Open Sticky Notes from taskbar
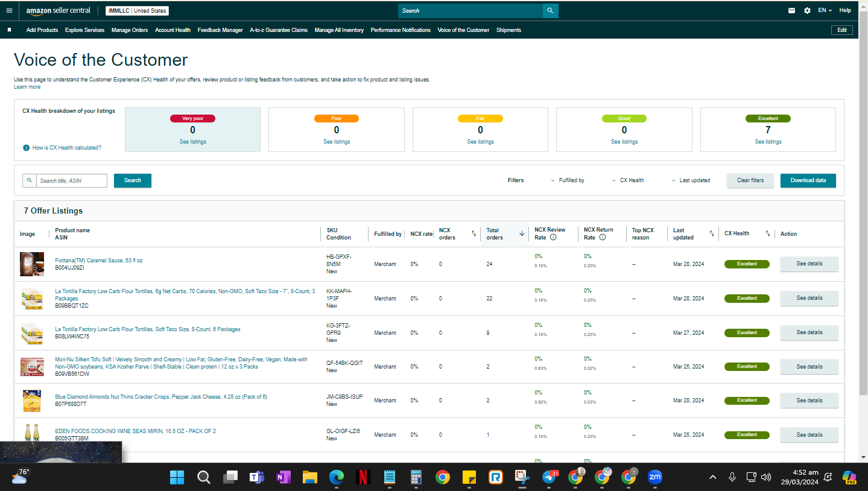 pyautogui.click(x=469, y=477)
